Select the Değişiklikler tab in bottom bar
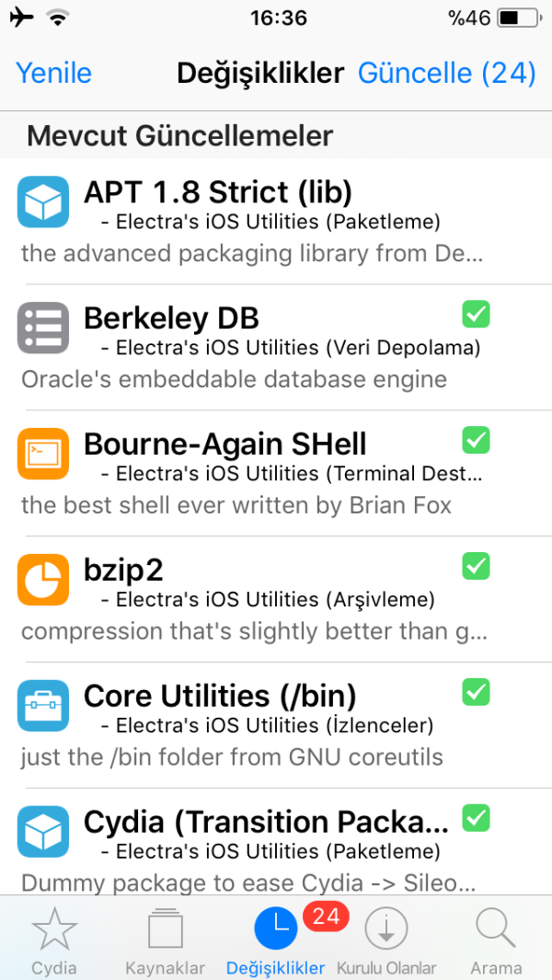This screenshot has width=552, height=980. click(x=275, y=940)
